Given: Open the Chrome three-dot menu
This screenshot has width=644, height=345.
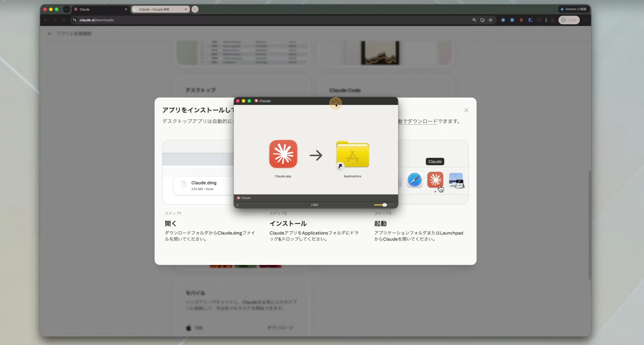Looking at the screenshot, I should [x=585, y=20].
